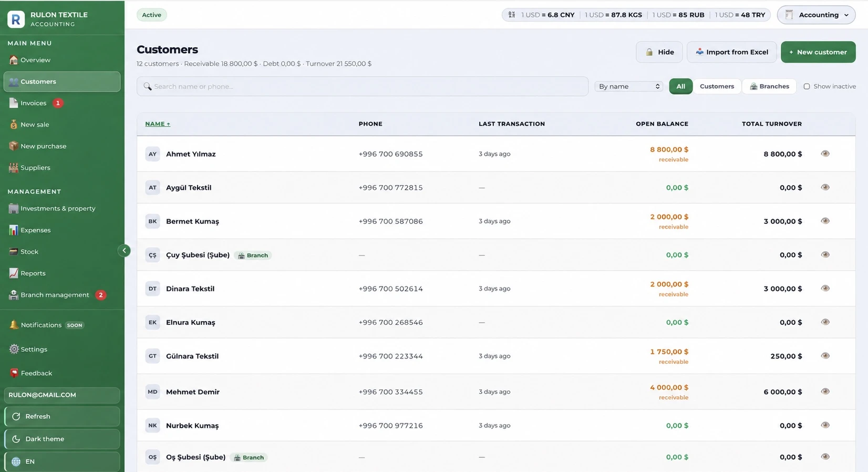The image size is (868, 472).
Task: Select the Customers filter tab
Action: (717, 86)
